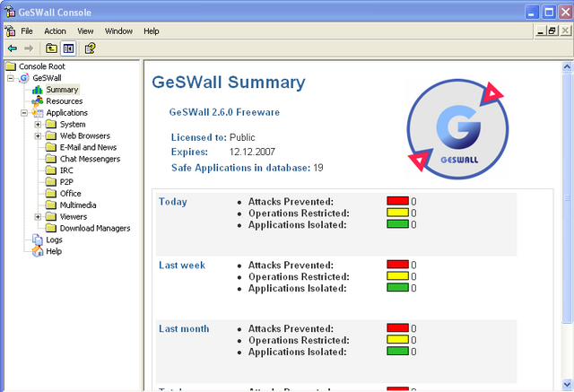The image size is (574, 392).
Task: Open the Window menu
Action: coord(118,31)
